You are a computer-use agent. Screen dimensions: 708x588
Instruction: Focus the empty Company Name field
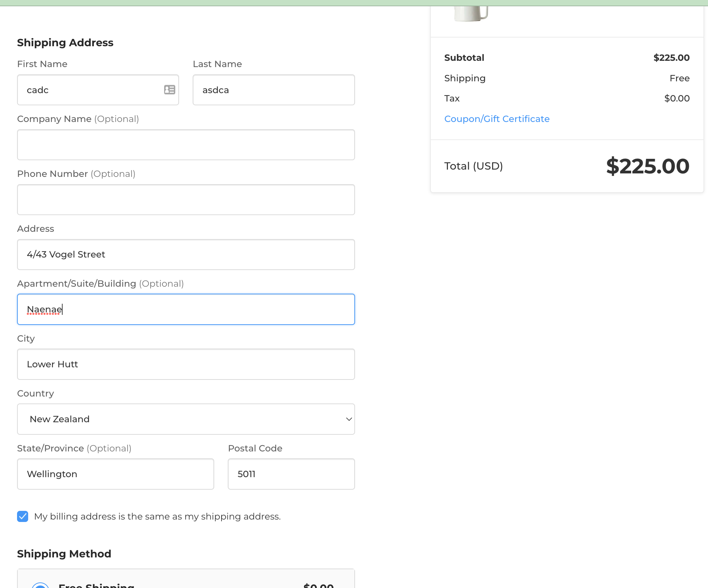pyautogui.click(x=186, y=145)
